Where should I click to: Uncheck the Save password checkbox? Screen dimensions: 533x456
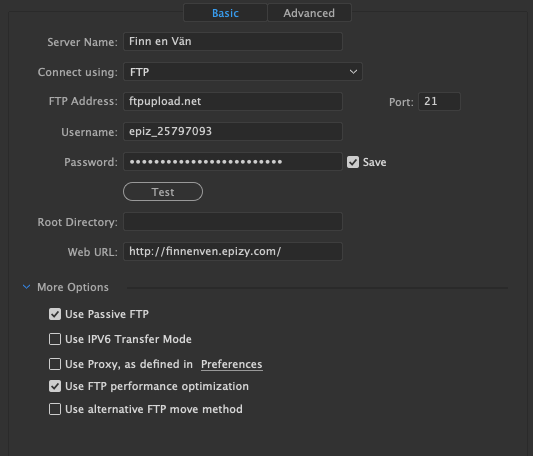(x=353, y=162)
